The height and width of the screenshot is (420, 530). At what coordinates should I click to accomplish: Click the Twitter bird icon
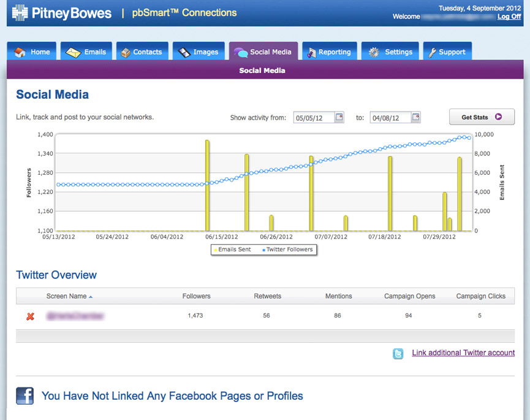398,353
